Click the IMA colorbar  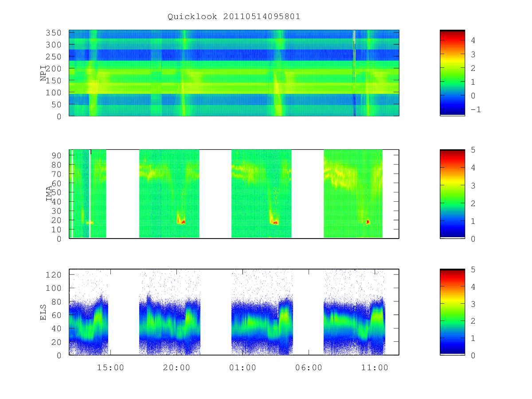[x=452, y=194]
